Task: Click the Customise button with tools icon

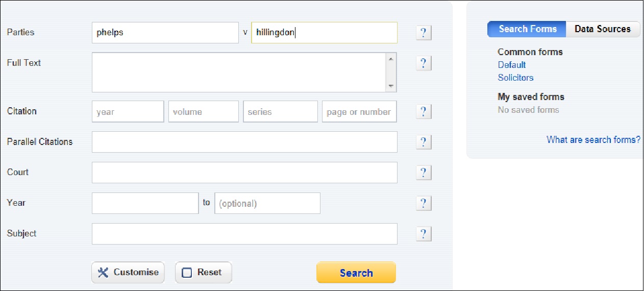Action: tap(128, 273)
